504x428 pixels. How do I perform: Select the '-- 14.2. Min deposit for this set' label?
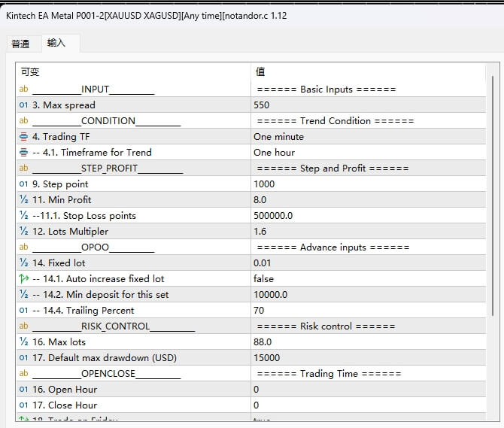(x=101, y=294)
